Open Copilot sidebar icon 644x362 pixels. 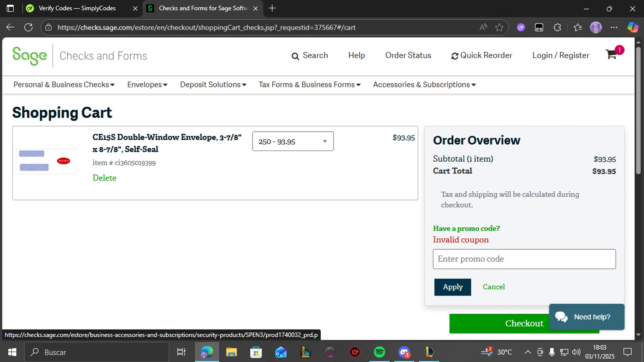click(632, 27)
